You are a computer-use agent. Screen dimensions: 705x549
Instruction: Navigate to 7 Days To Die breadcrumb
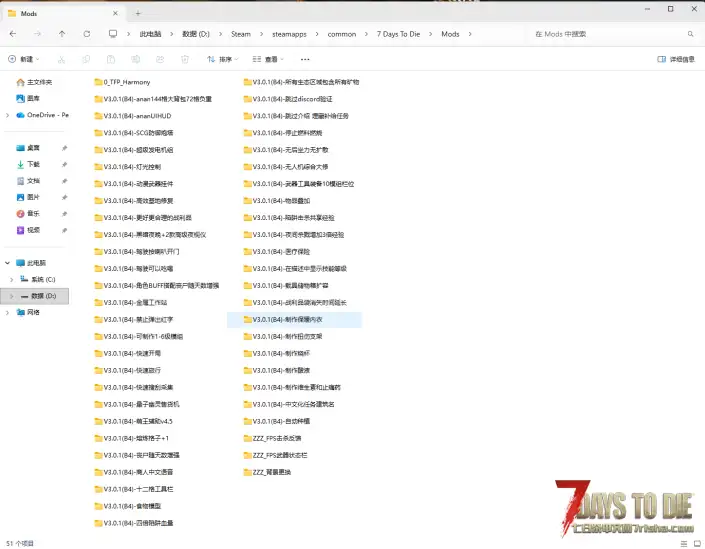398,34
